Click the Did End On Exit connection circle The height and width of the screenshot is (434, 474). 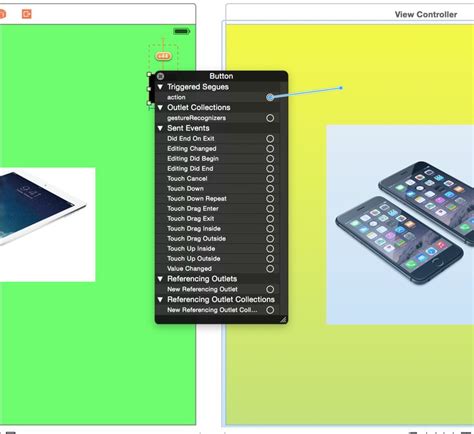(x=270, y=139)
